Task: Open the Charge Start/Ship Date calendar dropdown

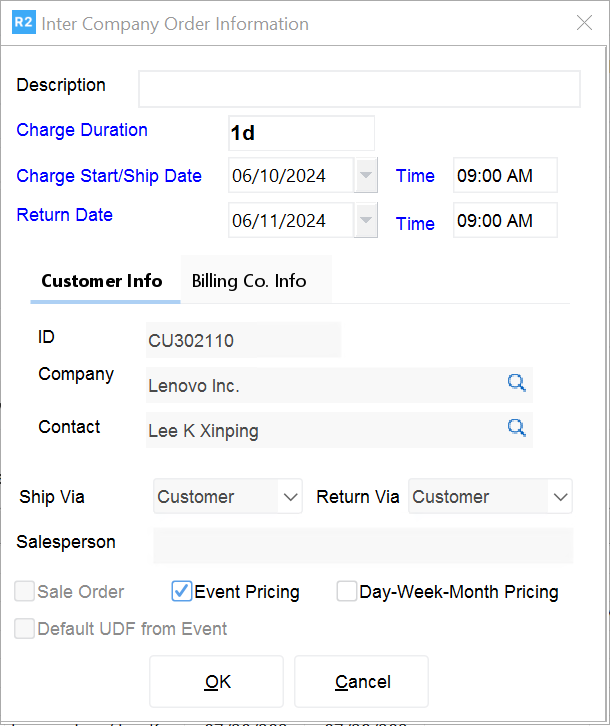Action: pyautogui.click(x=366, y=176)
